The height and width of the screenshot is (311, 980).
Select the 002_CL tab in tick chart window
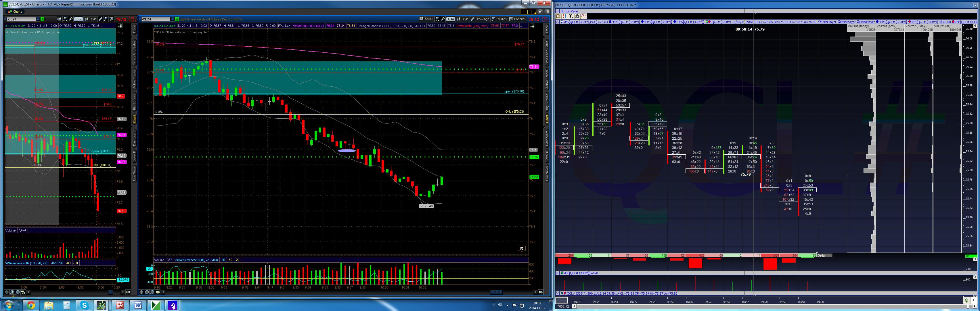563,306
